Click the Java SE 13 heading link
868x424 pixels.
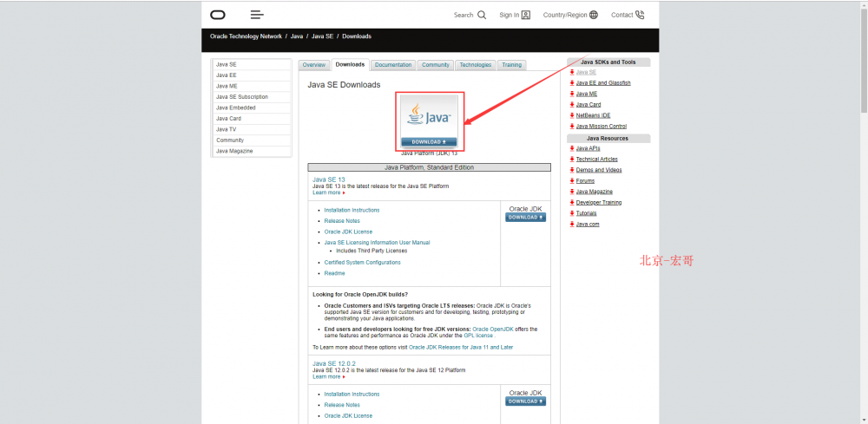[329, 179]
